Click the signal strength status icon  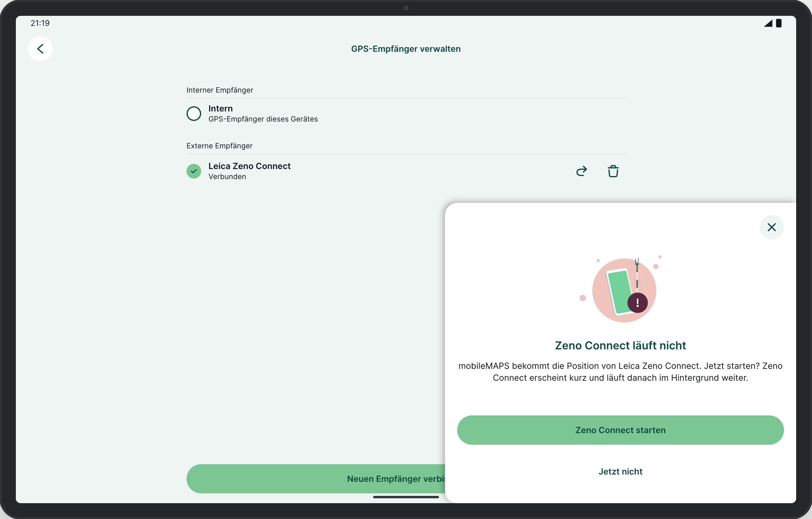pyautogui.click(x=768, y=23)
